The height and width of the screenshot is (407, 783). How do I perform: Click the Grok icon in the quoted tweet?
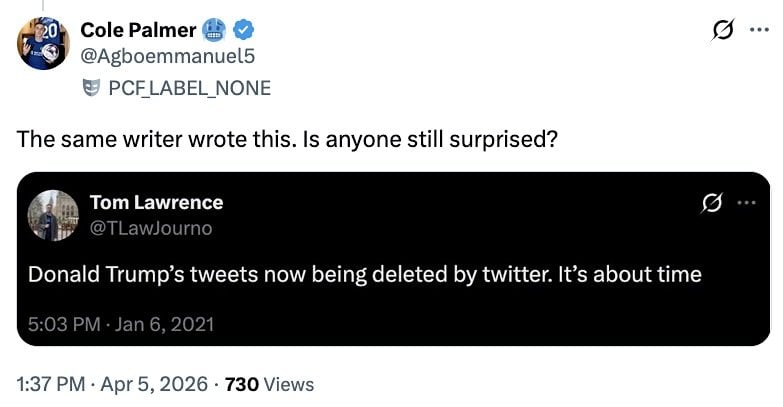(x=711, y=203)
